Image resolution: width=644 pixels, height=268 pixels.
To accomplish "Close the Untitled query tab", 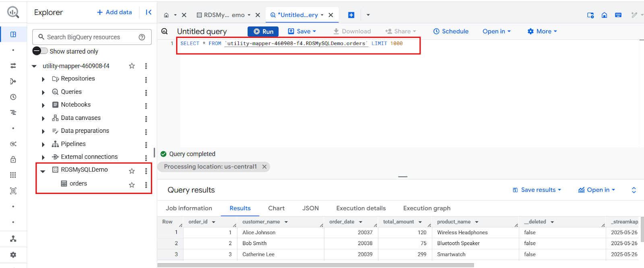I will [331, 15].
